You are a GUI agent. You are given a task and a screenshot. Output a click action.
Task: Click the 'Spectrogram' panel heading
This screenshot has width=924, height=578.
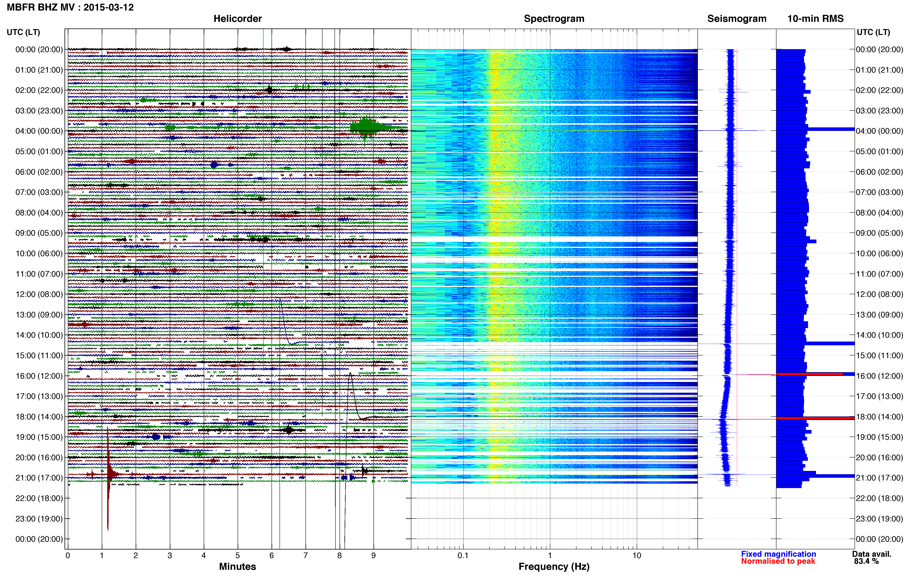pos(554,19)
